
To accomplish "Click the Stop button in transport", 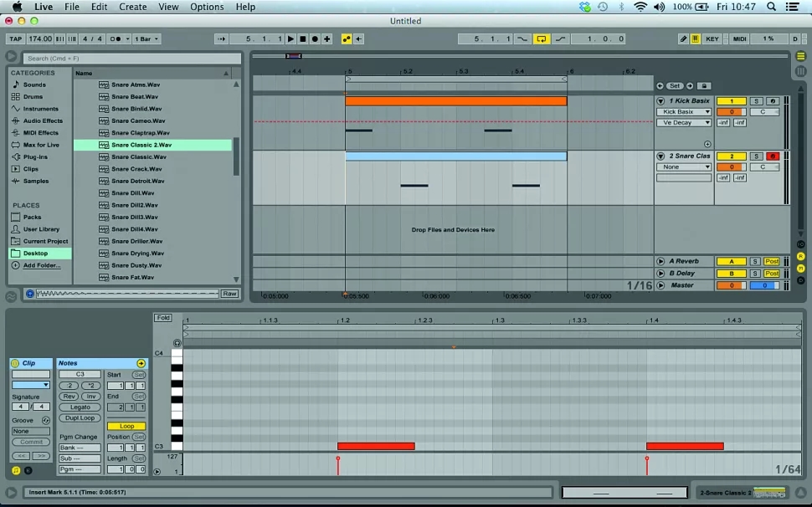I will tap(302, 39).
